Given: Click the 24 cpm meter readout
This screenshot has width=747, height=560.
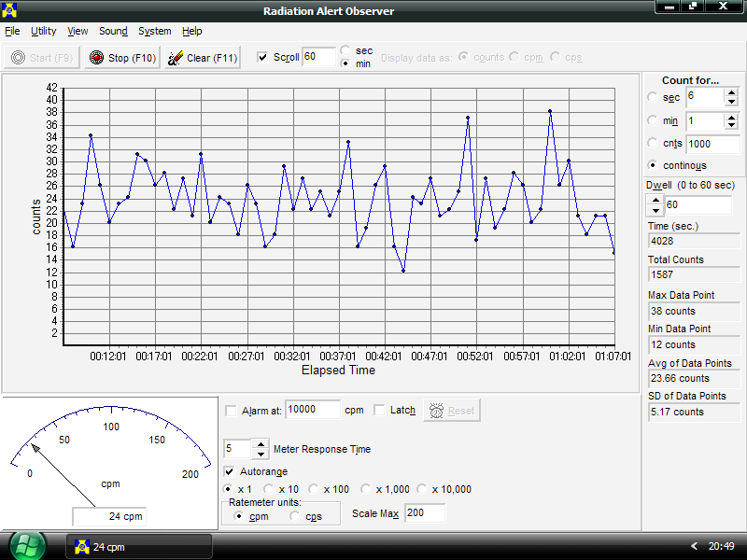Looking at the screenshot, I should pyautogui.click(x=109, y=516).
